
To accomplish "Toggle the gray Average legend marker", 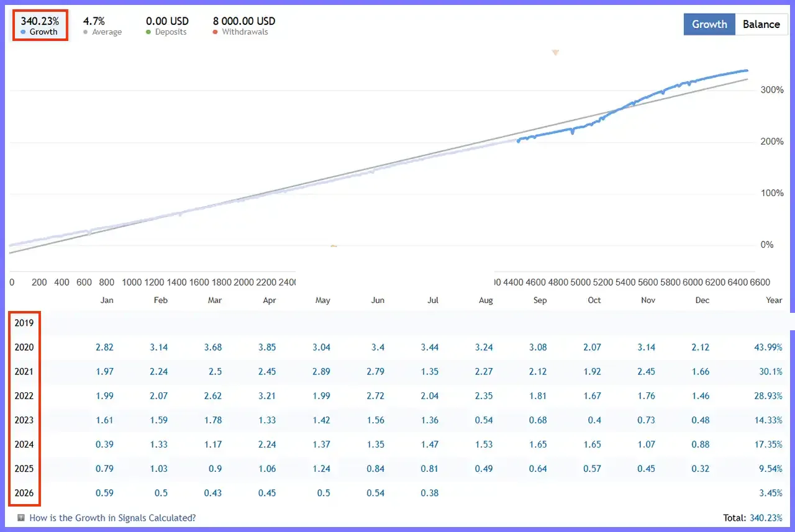I will 86,32.
